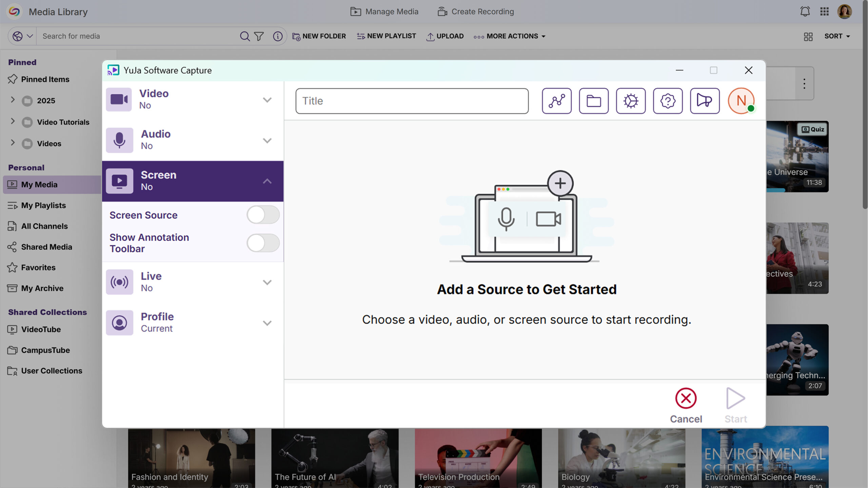Expand the Audio section chevron
The image size is (868, 488).
(267, 140)
